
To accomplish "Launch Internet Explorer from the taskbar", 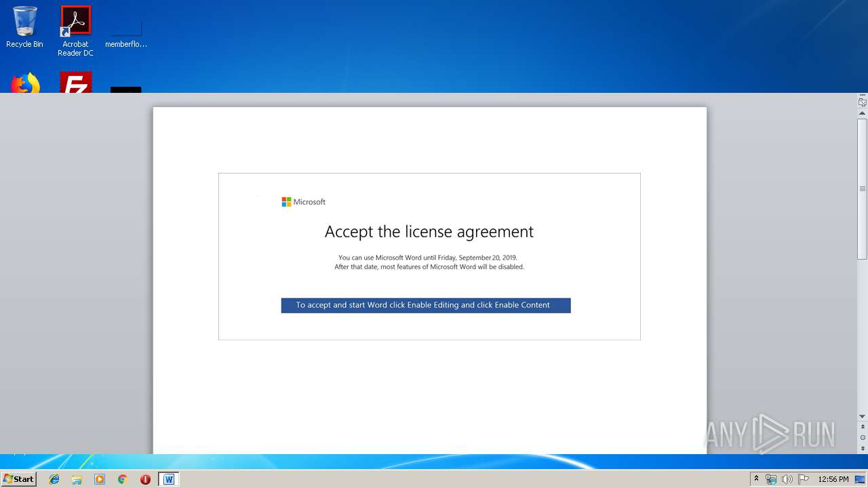I will pyautogui.click(x=54, y=479).
